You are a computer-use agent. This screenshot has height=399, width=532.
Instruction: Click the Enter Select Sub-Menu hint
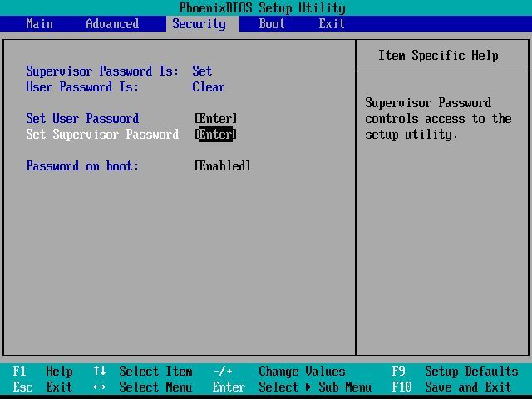[292, 387]
